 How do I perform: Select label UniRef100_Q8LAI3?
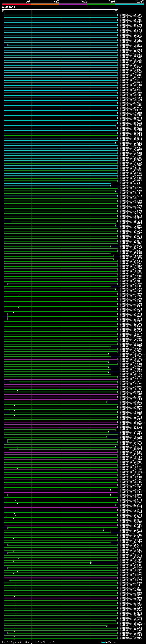131,65
